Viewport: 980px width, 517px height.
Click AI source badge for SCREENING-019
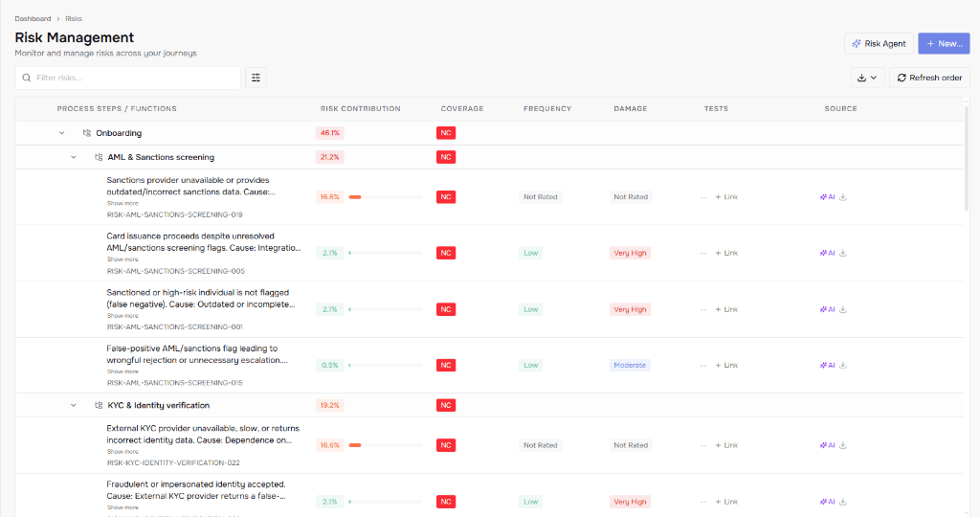point(827,197)
